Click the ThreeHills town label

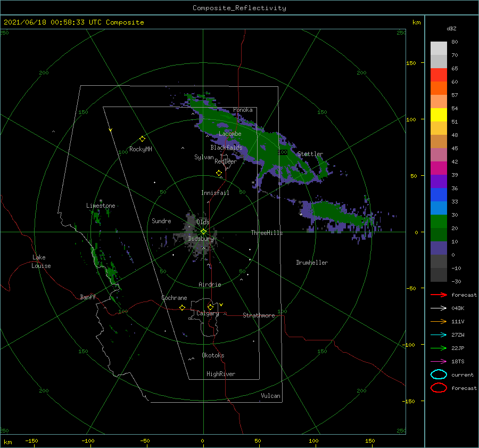point(267,233)
